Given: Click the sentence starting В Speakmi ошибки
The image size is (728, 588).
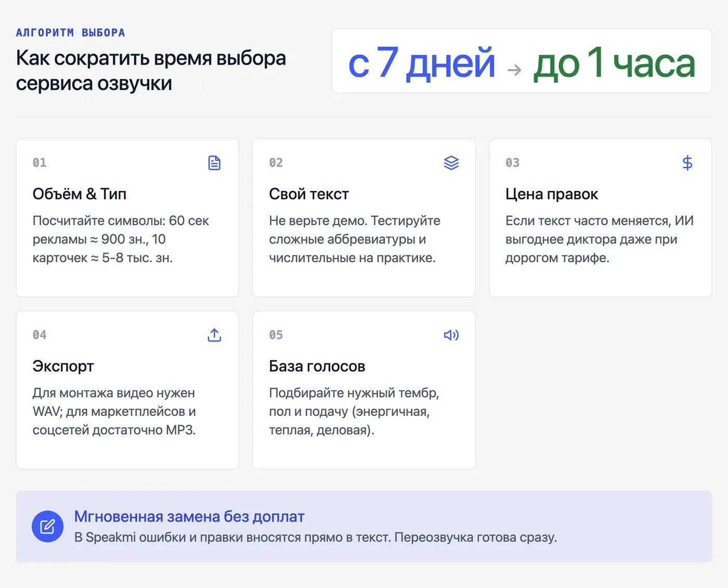Looking at the screenshot, I should coord(316,538).
